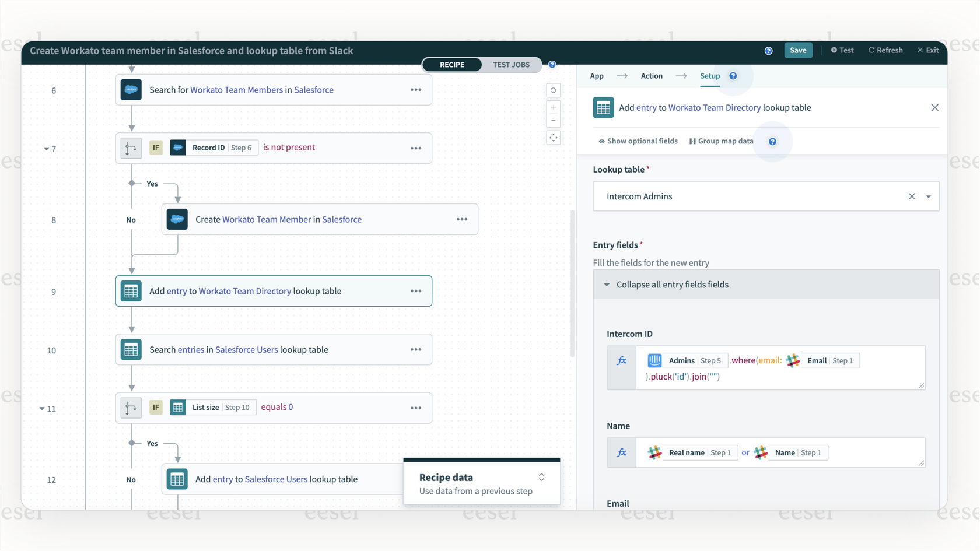This screenshot has width=980, height=551.
Task: Toggle Group map data
Action: [x=721, y=141]
